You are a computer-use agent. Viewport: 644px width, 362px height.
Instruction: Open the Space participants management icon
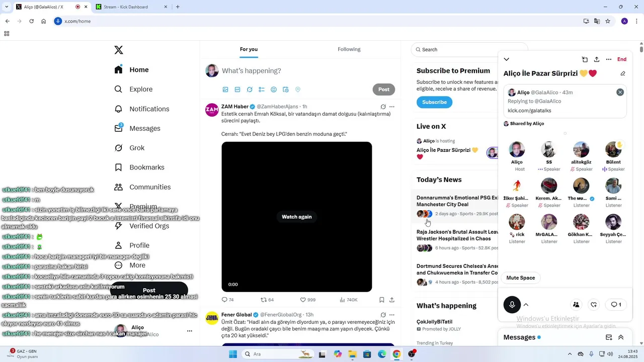click(x=576, y=305)
